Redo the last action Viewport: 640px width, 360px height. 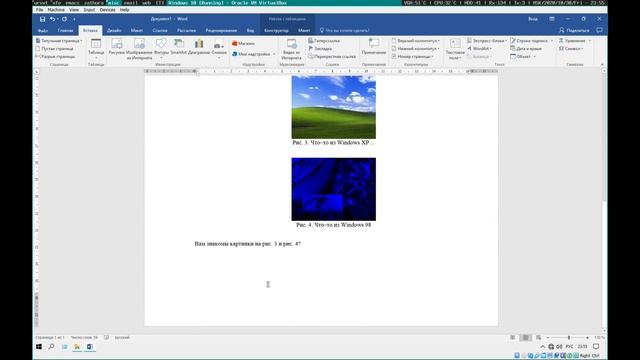coord(64,19)
